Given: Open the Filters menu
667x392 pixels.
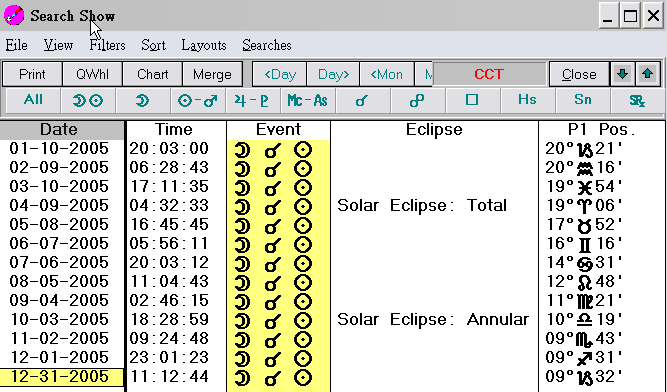Looking at the screenshot, I should [107, 45].
